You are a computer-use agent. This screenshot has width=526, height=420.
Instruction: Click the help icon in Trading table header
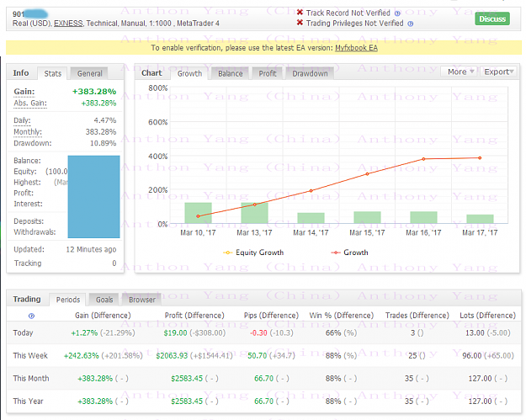31,316
